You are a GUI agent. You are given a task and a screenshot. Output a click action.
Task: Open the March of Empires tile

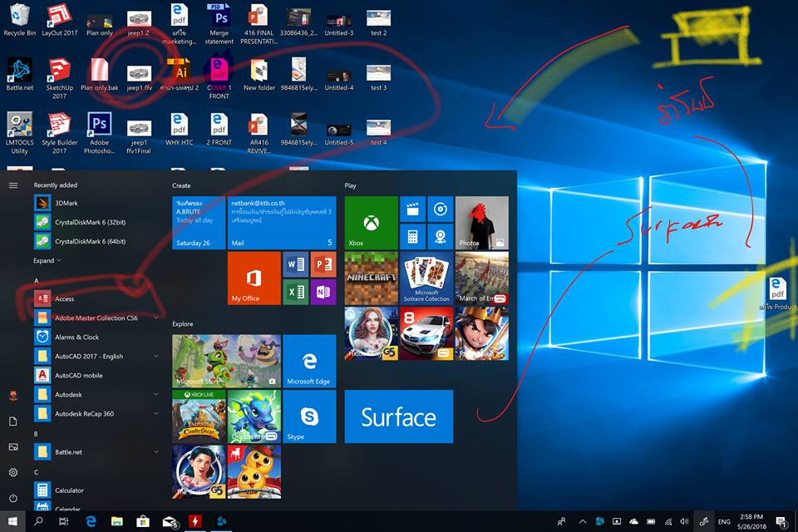click(x=481, y=278)
